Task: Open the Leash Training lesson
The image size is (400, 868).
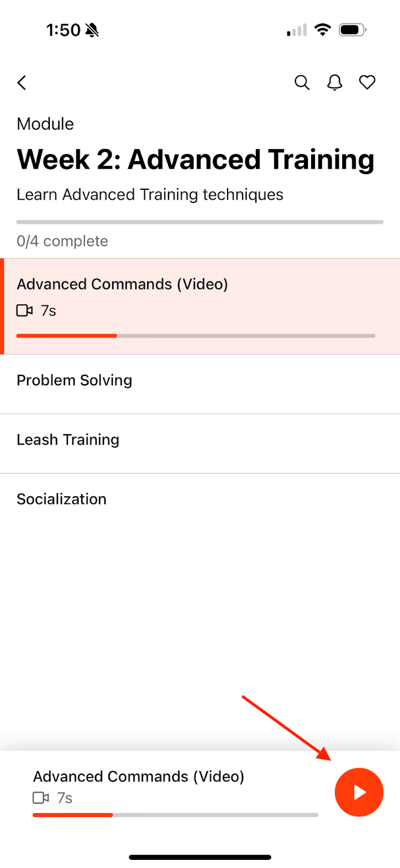Action: tap(200, 444)
